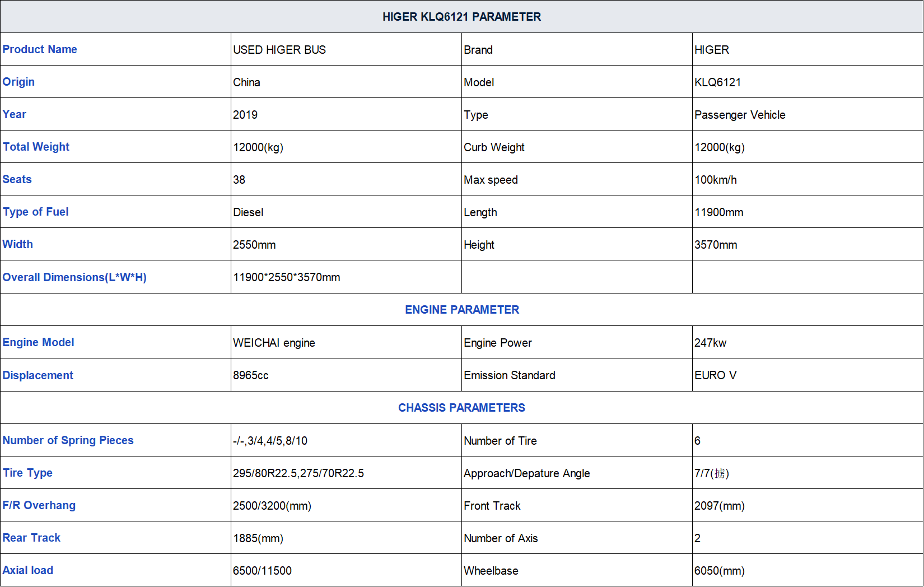This screenshot has height=587, width=924.
Task: Click the ENGINE PARAMETER section header
Action: 462,310
